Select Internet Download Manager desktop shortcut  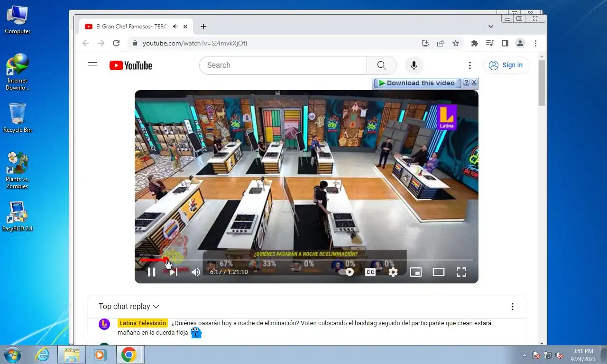[18, 72]
